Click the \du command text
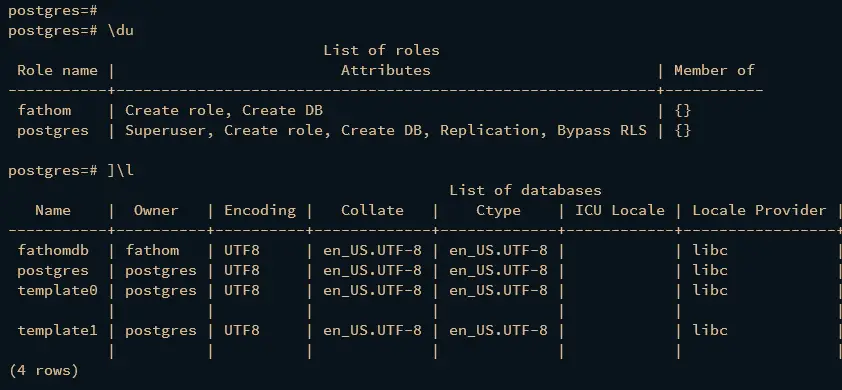Image resolution: width=842 pixels, height=390 pixels. 120,31
